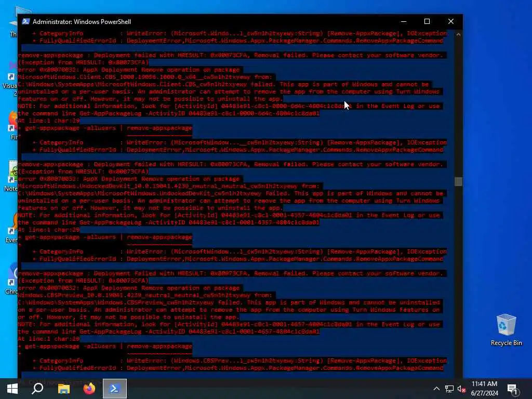Click Everything desktop shortcut
This screenshot has height=399, width=532.
[x=12, y=228]
